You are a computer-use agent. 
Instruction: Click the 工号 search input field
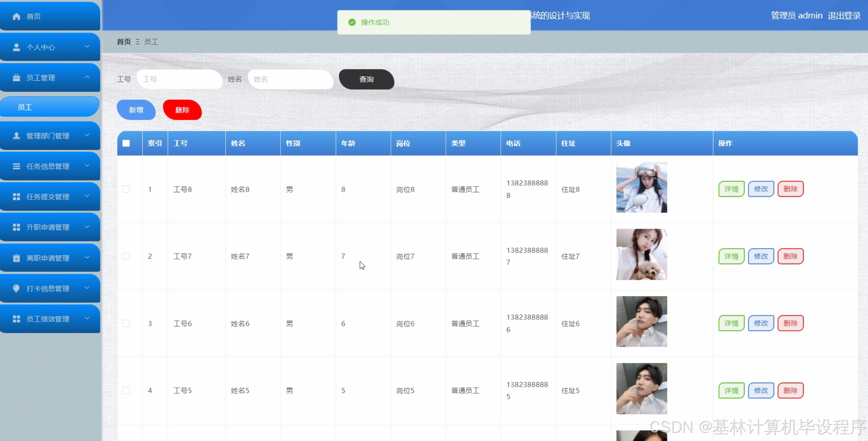click(x=179, y=79)
